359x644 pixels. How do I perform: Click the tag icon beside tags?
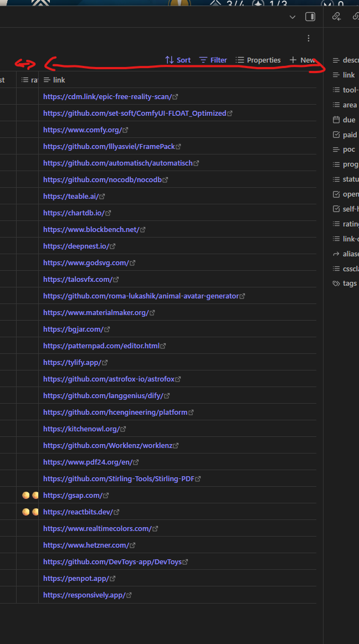point(336,283)
